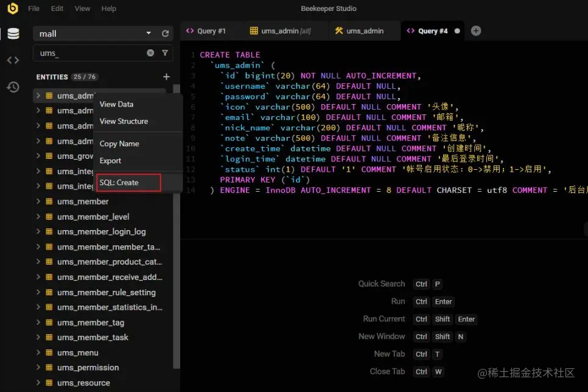The width and height of the screenshot is (588, 392).
Task: Click the Beekeeper Studio logo icon
Action: [x=13, y=9]
